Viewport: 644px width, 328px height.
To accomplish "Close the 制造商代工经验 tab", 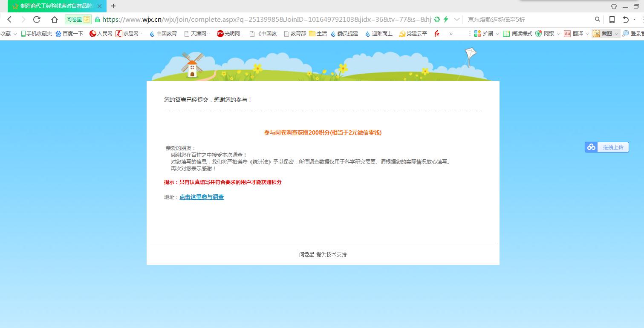I will pyautogui.click(x=99, y=6).
